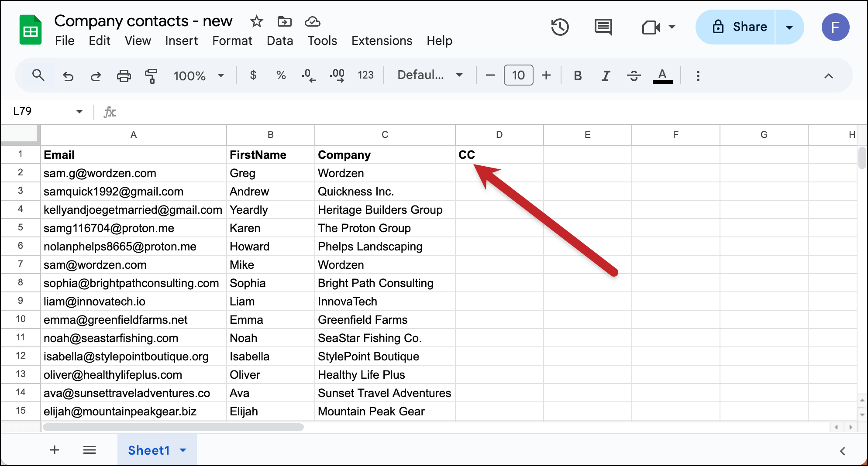Star this spreadsheet document
Viewport: 868px width, 466px height.
click(x=257, y=21)
